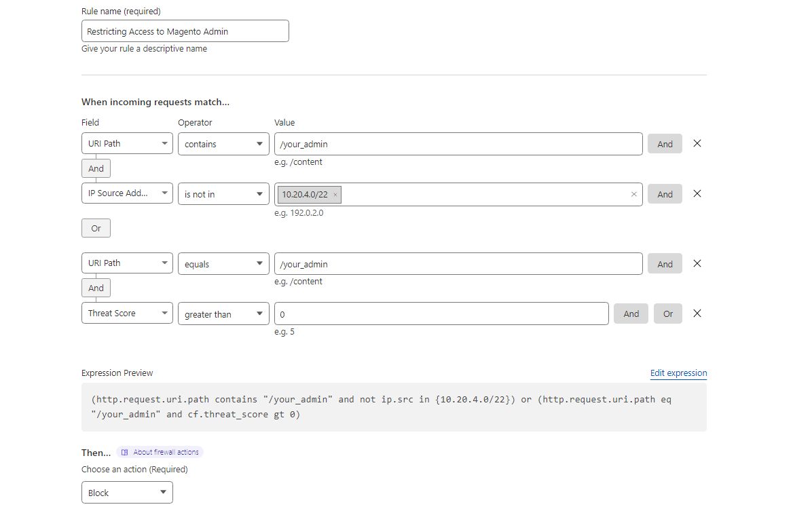
Task: Open the Field dropdown showing URI Path
Action: point(126,143)
